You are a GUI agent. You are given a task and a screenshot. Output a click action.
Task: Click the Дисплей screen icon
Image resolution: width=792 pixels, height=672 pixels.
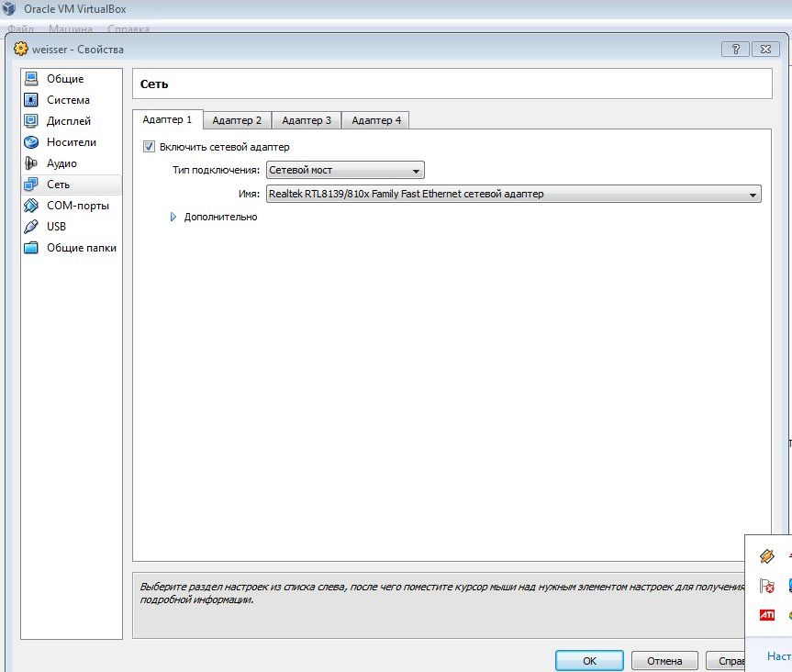(x=31, y=121)
